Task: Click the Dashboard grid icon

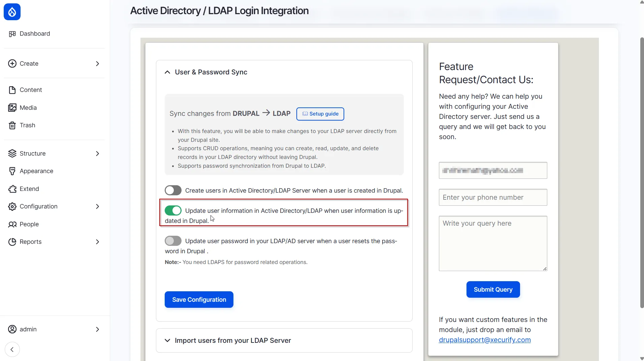Action: [x=12, y=34]
